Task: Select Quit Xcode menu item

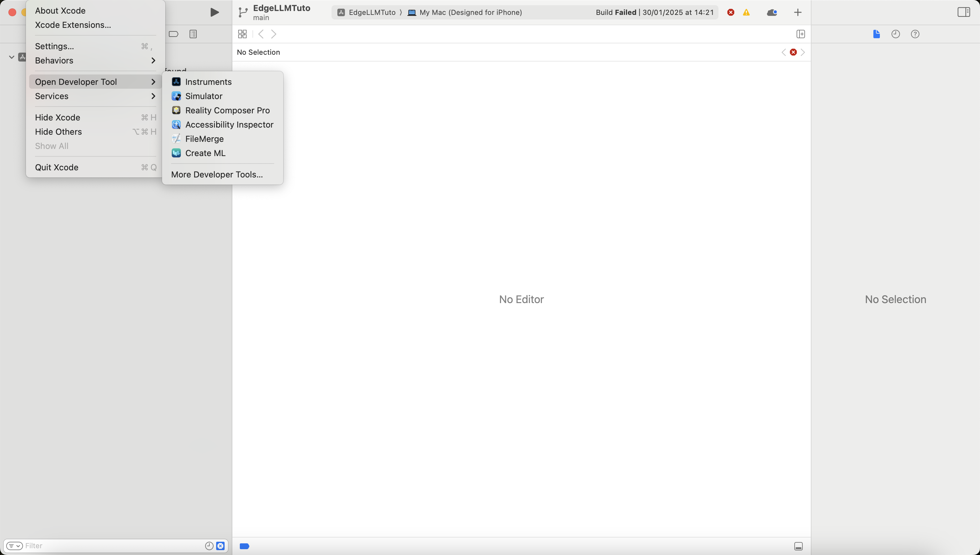Action: click(x=56, y=167)
